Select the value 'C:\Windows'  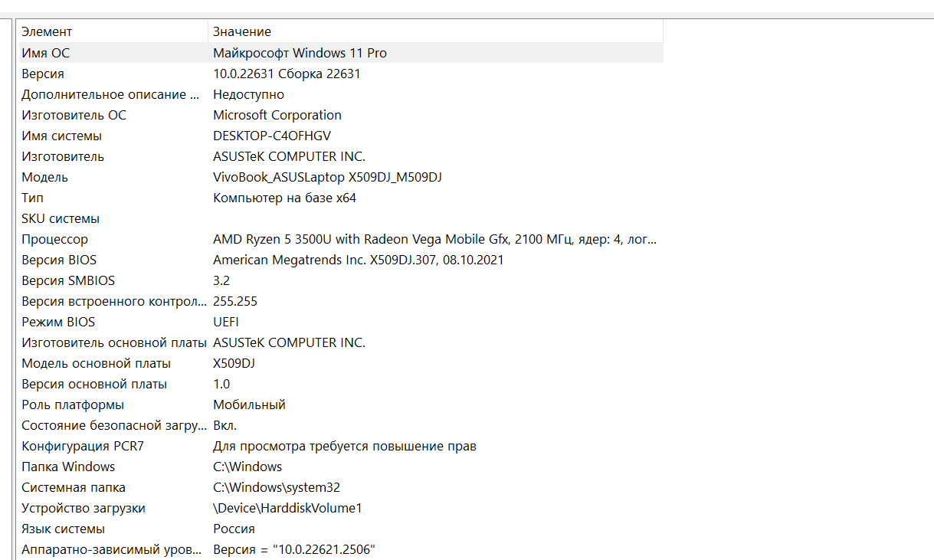coord(247,467)
